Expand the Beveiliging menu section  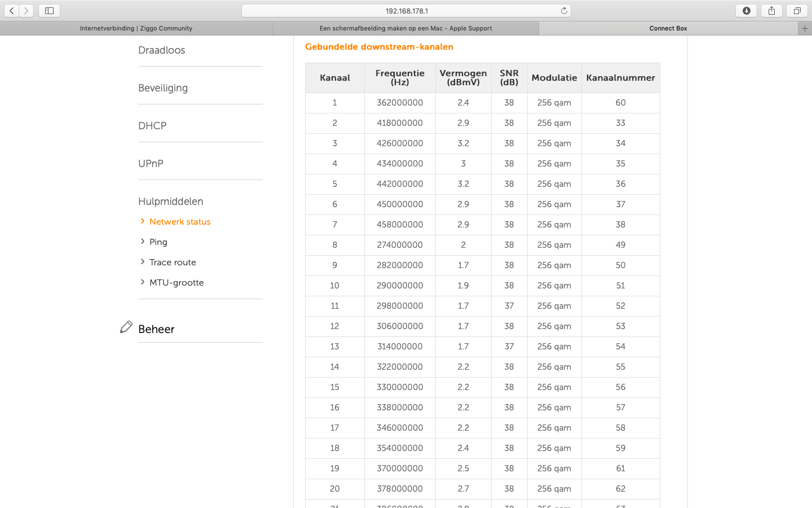point(163,88)
